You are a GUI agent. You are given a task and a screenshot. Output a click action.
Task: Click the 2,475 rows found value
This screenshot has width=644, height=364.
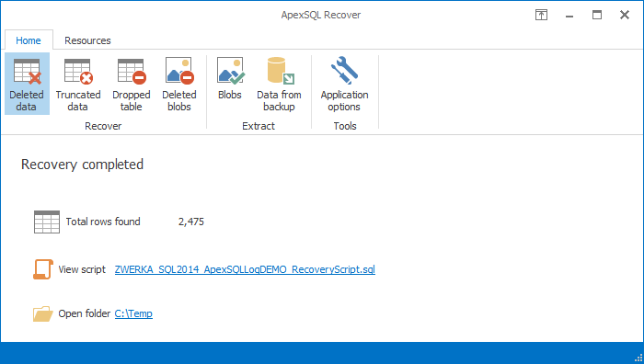[191, 222]
